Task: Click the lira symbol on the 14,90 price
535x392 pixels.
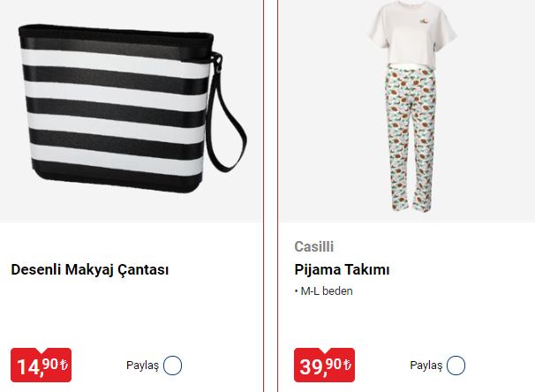Action: [64, 365]
